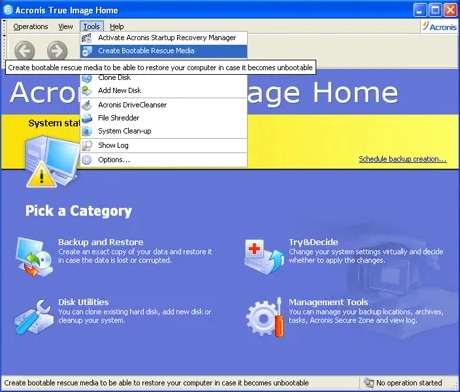Click the Show Log magnifier icon

[87, 145]
